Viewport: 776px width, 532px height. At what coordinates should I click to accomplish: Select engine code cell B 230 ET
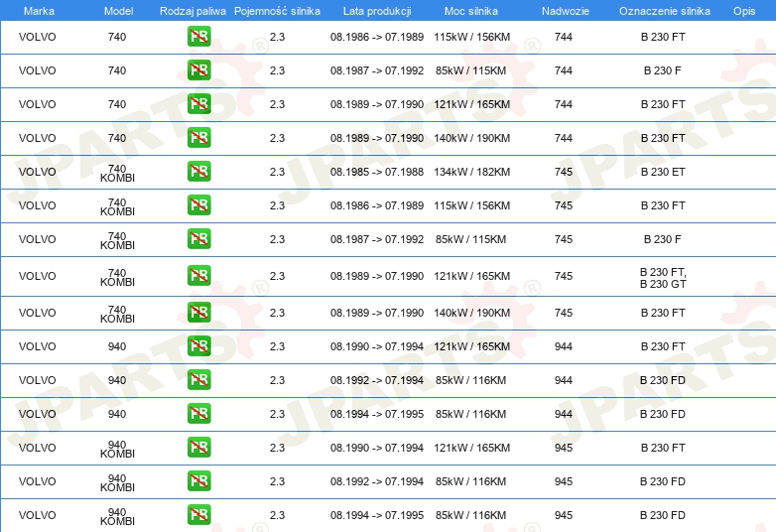pos(663,172)
